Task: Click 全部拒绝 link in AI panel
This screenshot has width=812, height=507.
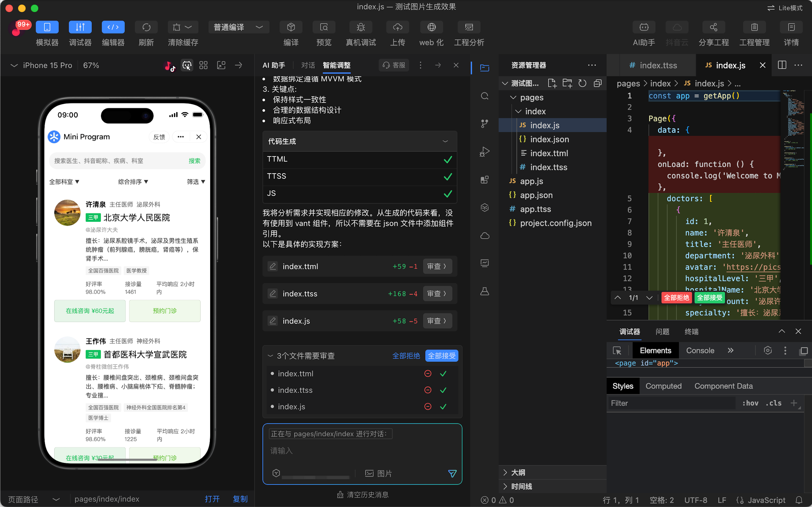Action: pyautogui.click(x=406, y=356)
